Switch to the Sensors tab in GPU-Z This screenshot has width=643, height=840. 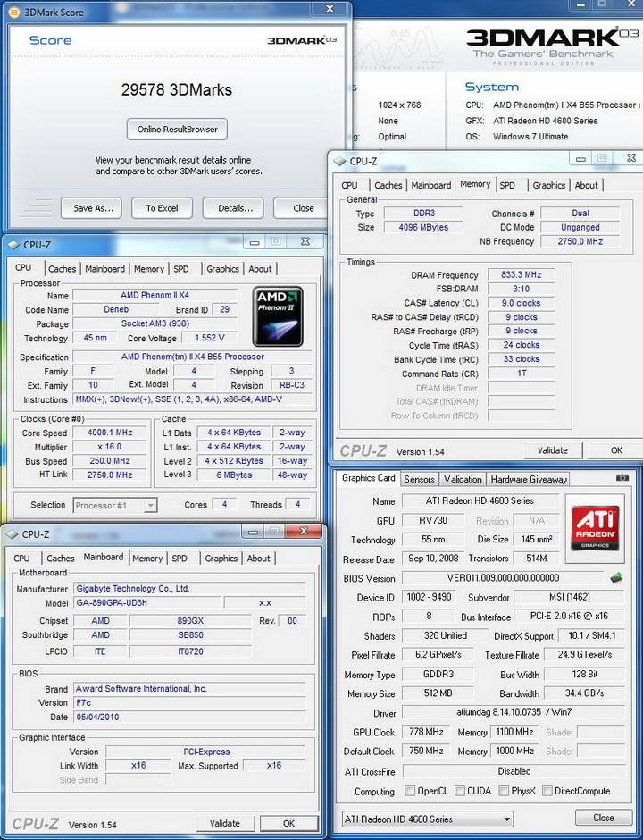(x=419, y=479)
